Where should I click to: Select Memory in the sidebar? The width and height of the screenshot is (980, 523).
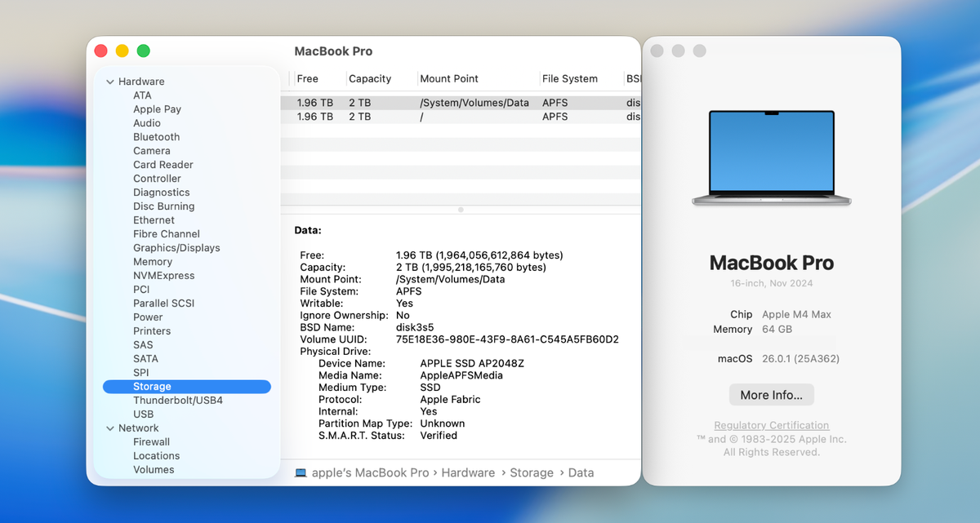pos(153,262)
